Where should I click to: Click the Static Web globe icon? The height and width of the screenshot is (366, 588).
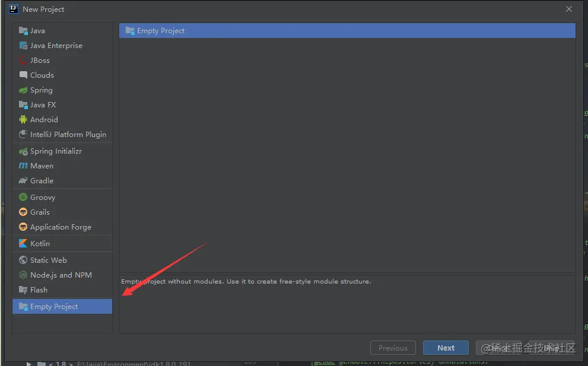pos(23,260)
